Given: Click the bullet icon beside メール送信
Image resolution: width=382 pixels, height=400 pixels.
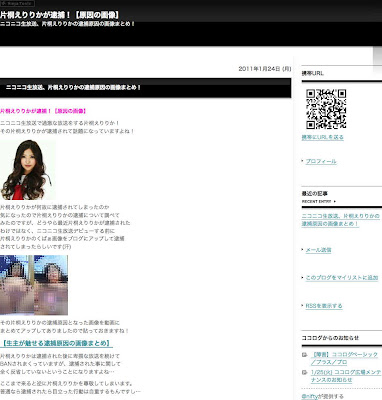Looking at the screenshot, I should click(x=303, y=249).
